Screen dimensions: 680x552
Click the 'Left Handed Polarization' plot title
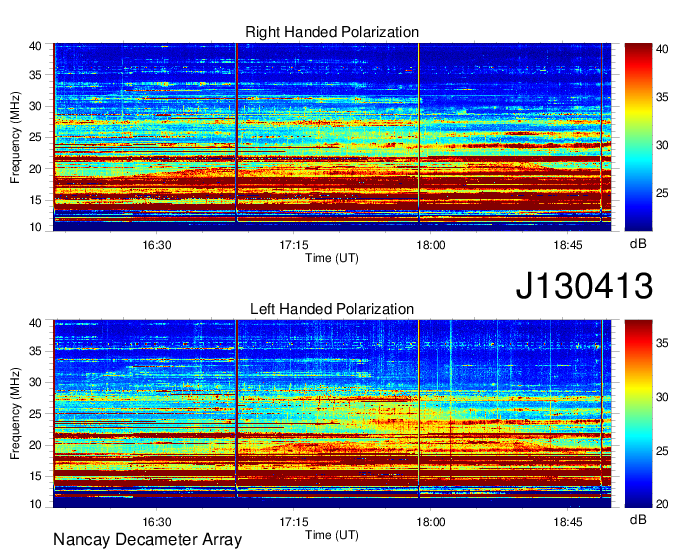pos(332,309)
